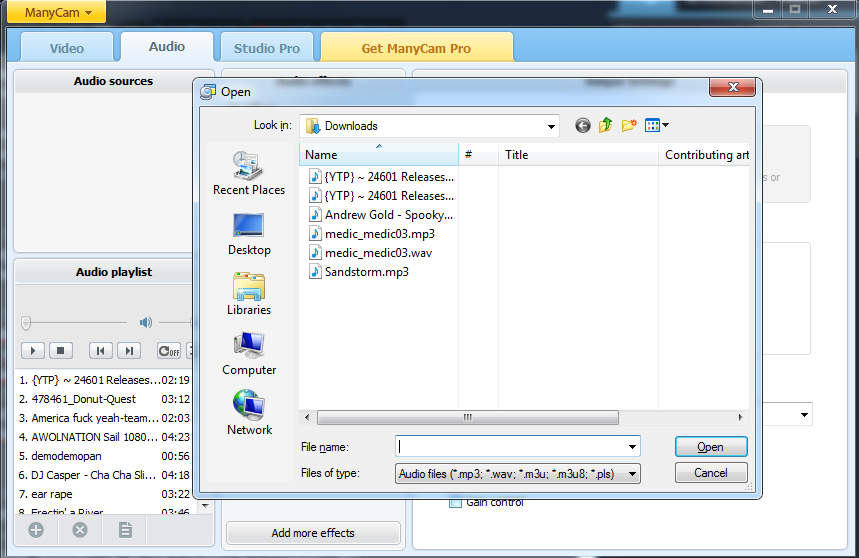Image resolution: width=859 pixels, height=558 pixels.
Task: Stop audio playlist playback
Action: click(x=61, y=350)
